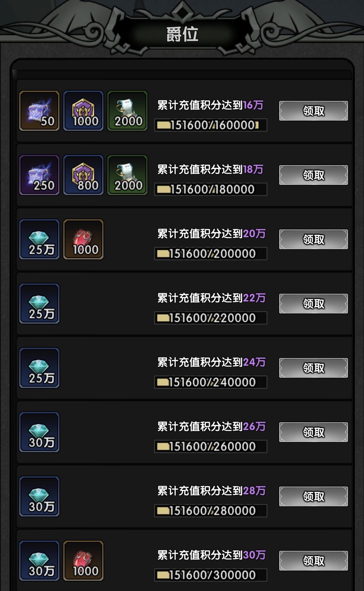Screen dimensions: 364x591
Task: Click 领取 for the 20万 tier
Action: point(313,239)
